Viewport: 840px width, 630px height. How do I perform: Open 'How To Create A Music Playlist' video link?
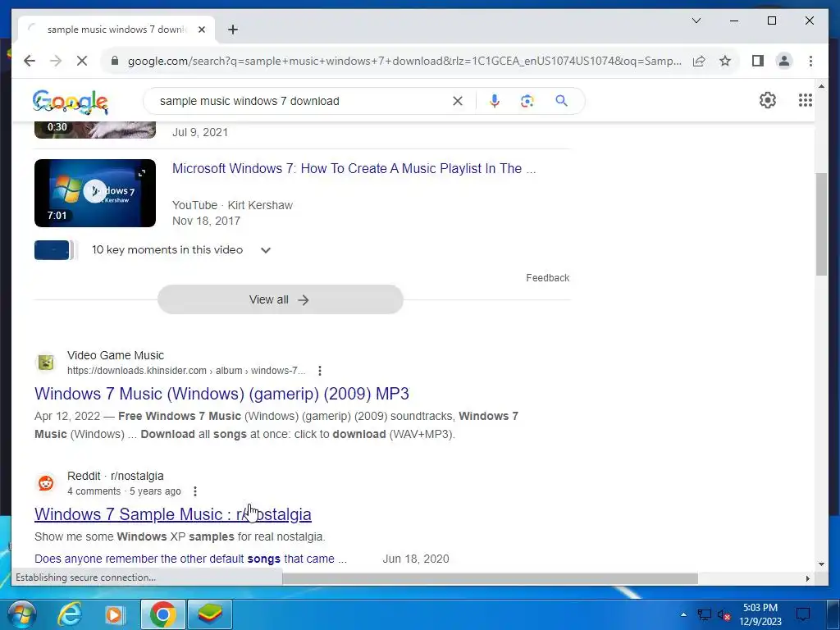click(x=354, y=168)
